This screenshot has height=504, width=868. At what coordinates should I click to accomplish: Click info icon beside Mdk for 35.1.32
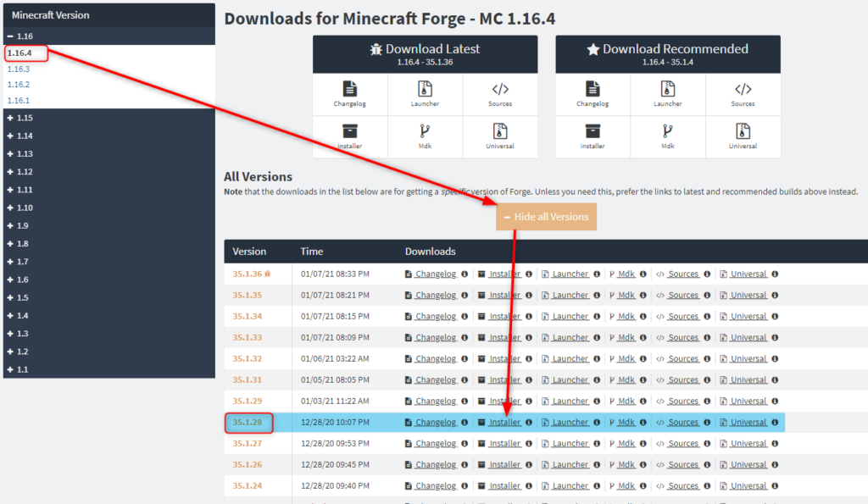click(643, 358)
